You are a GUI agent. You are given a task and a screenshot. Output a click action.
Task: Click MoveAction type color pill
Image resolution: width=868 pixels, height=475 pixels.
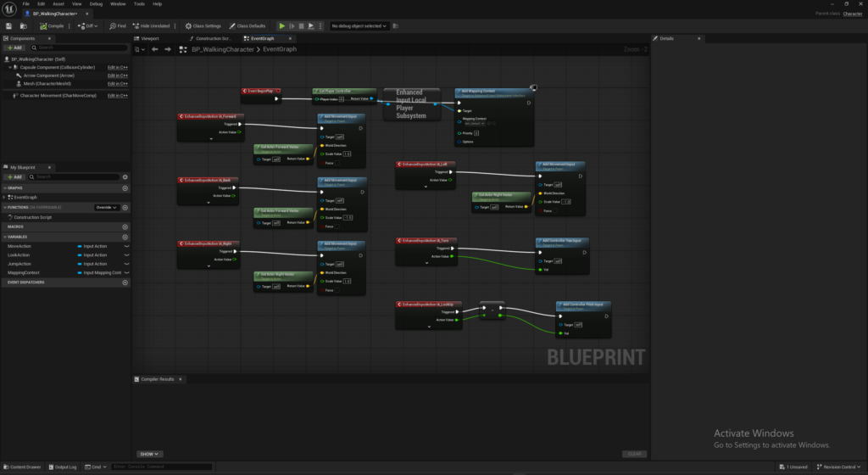[80, 246]
